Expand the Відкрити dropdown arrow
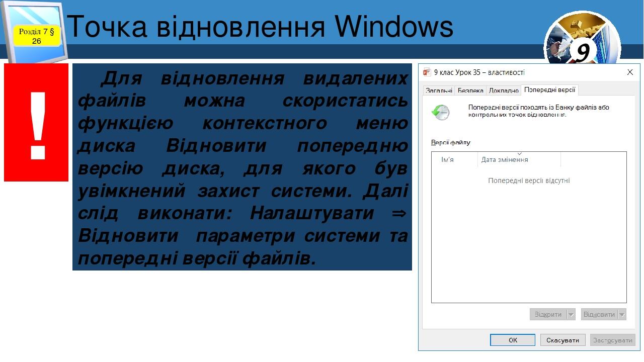The image size is (644, 362). [571, 314]
